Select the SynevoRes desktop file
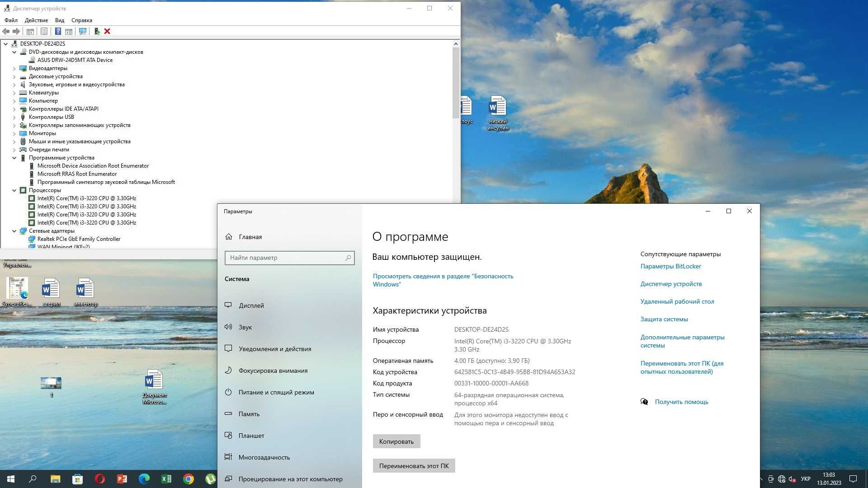Screen dimensions: 868x488 coord(17,292)
